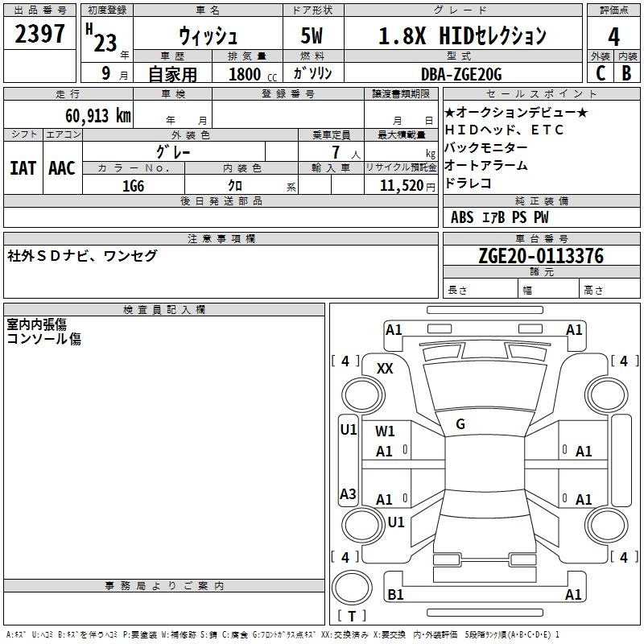
Task: Select interior grade B
Action: [x=626, y=73]
